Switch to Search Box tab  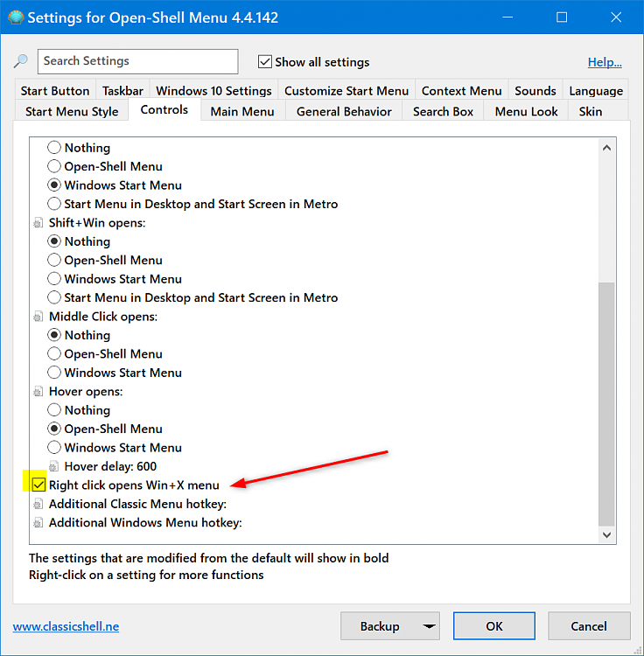[x=443, y=111]
